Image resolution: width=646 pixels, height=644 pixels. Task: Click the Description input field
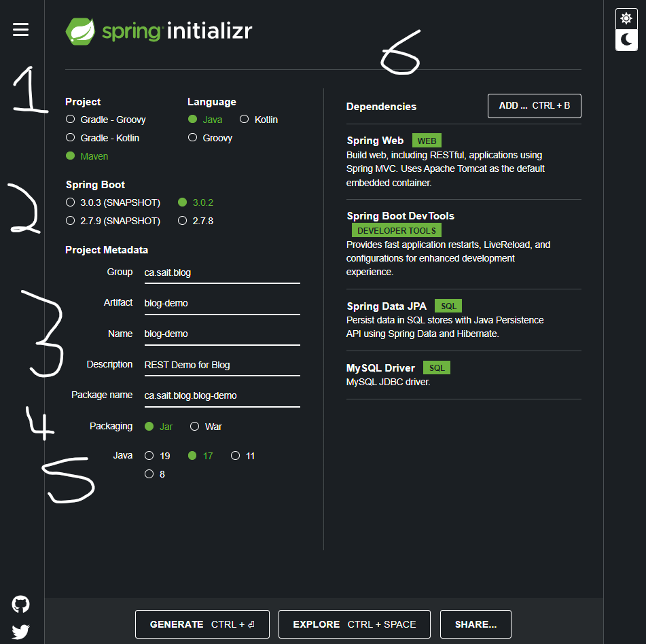[222, 365]
